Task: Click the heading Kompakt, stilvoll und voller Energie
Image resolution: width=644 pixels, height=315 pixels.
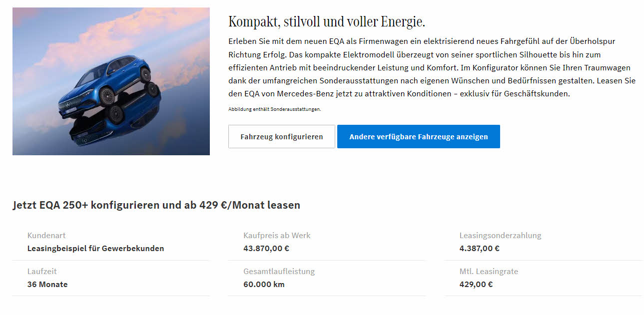Action: click(x=326, y=22)
